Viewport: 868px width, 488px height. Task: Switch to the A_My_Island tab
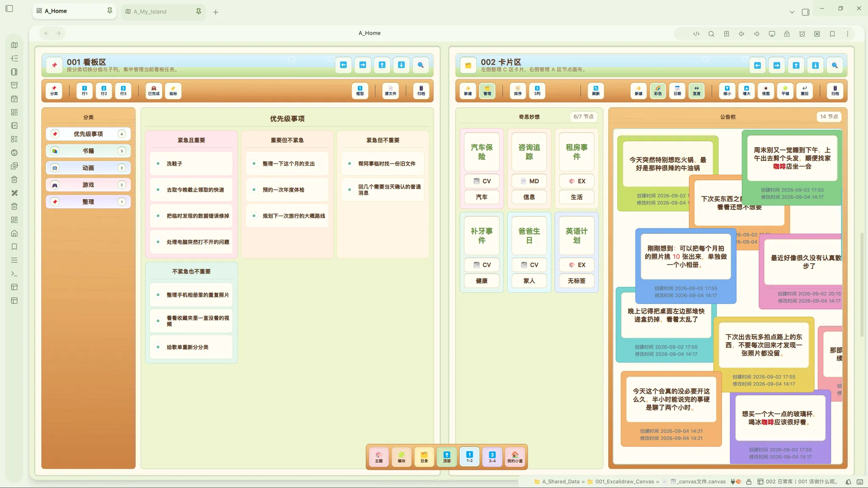point(163,11)
